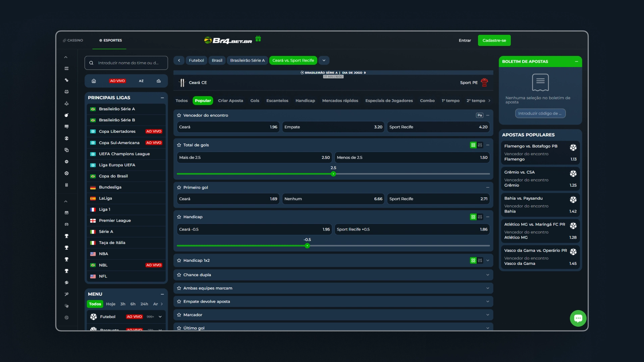Bet on Empate at 3.20
644x362 pixels.
pyautogui.click(x=333, y=127)
